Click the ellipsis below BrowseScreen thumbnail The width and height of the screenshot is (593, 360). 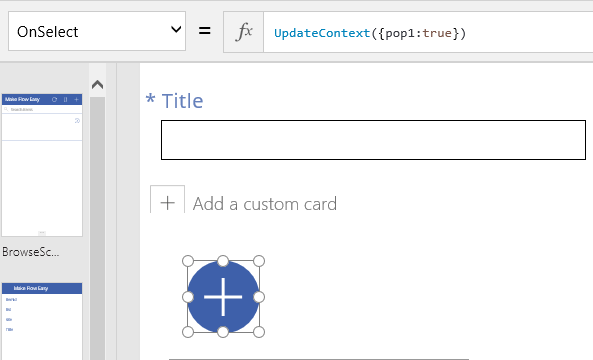tap(42, 233)
